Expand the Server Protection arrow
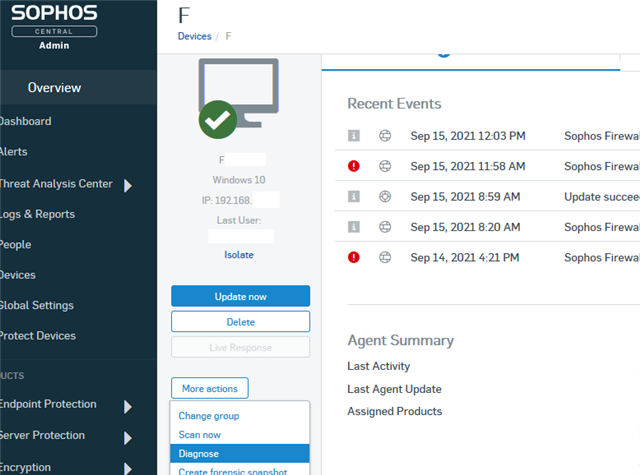Viewport: 640px width, 475px height. (x=128, y=438)
